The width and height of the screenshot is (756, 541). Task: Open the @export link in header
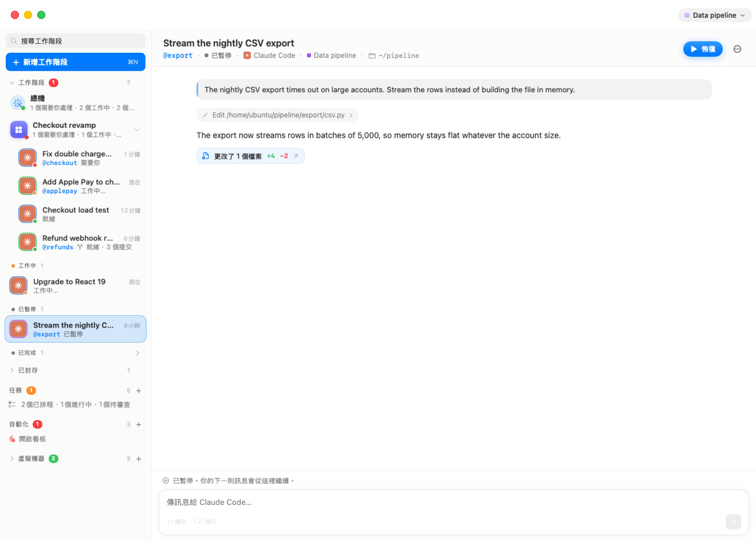pos(178,56)
